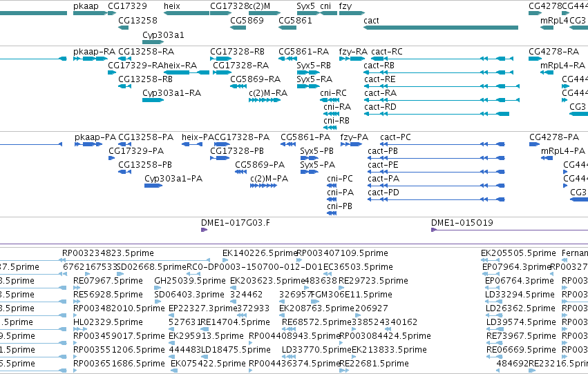Click the DME1-015019 feature label
588x374 pixels.
[462, 223]
